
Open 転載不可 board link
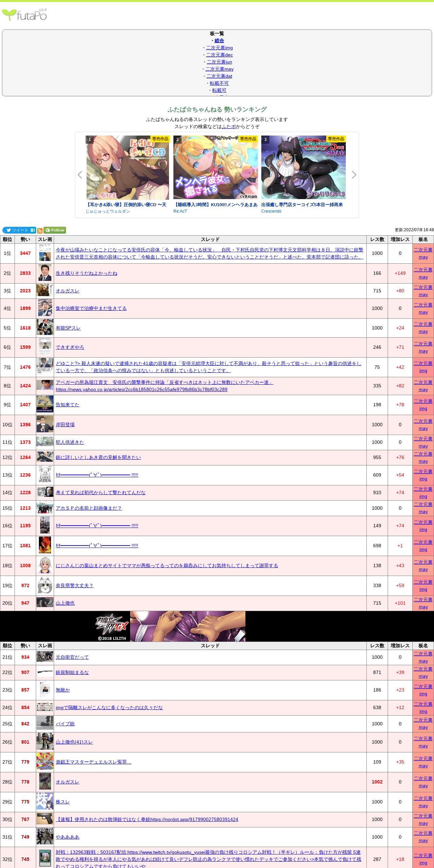pos(219,83)
